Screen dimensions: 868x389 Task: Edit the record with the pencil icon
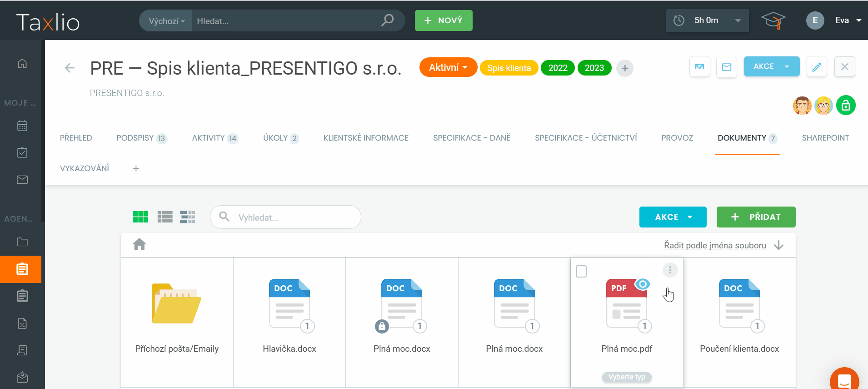point(817,67)
